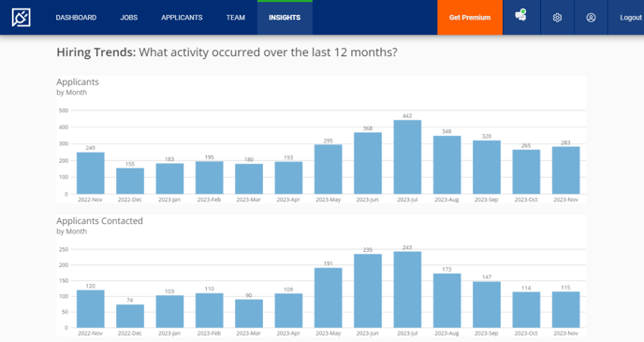Click the 173 value label
The image size is (644, 342).
tap(446, 269)
